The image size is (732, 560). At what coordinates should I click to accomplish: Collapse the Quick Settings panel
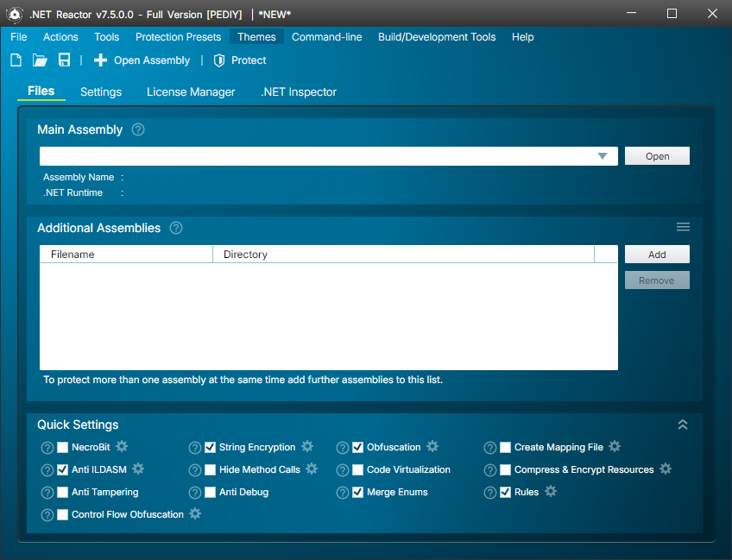click(683, 424)
